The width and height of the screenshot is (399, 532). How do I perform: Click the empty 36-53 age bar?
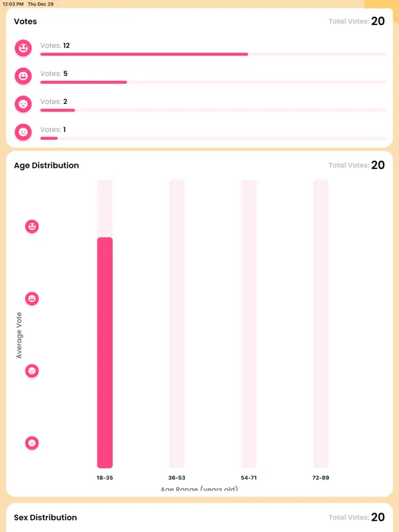tap(177, 324)
